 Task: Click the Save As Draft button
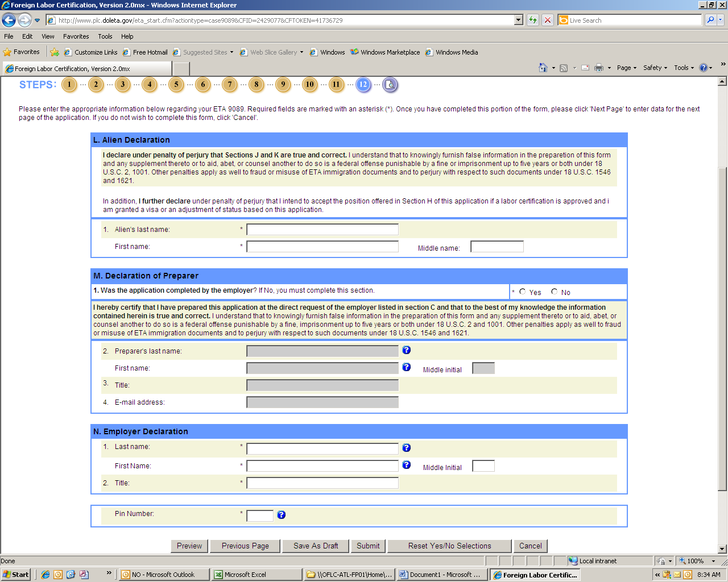coord(316,546)
